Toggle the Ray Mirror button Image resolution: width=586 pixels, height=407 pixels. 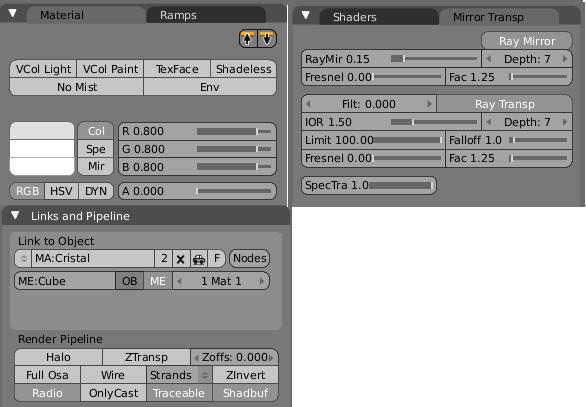527,41
